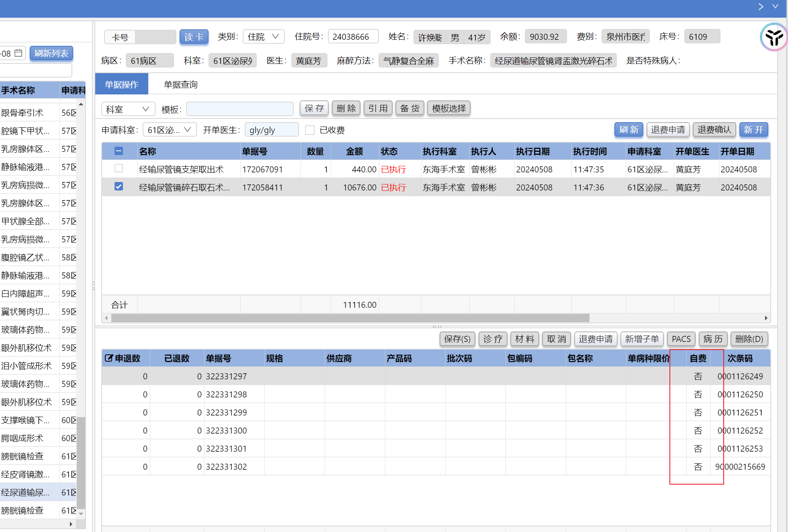Open the 类别 住院 dropdown

pos(264,37)
